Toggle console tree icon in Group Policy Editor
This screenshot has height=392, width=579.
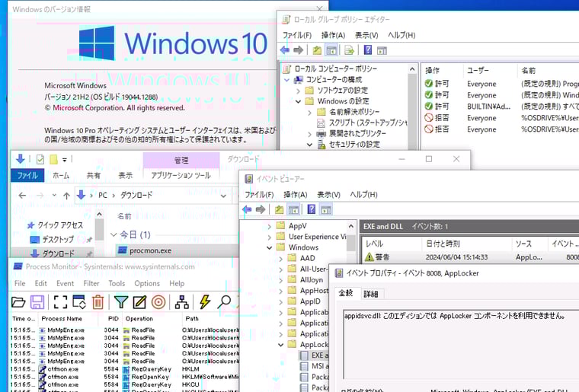click(x=331, y=49)
